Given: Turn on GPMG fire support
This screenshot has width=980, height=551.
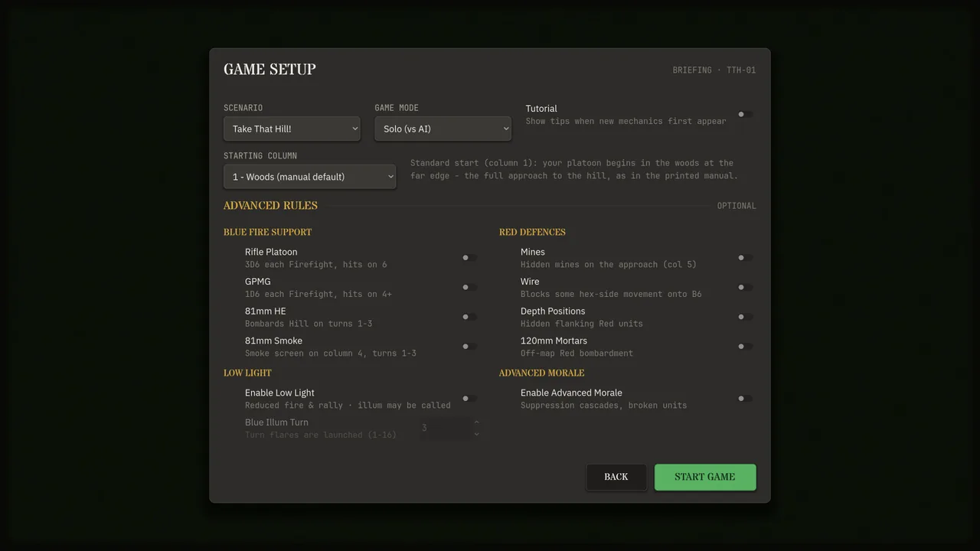Looking at the screenshot, I should point(469,288).
